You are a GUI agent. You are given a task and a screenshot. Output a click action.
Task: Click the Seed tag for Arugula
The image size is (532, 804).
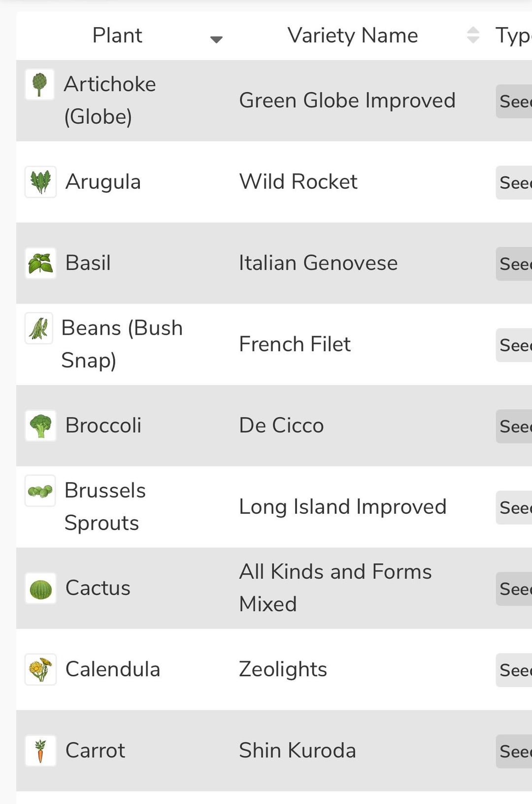click(514, 183)
